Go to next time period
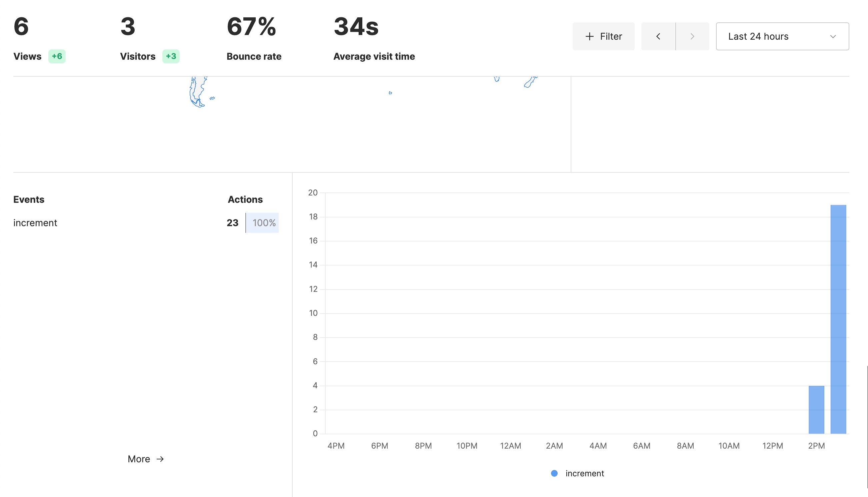Screen dimensions: 868x497 click(692, 36)
